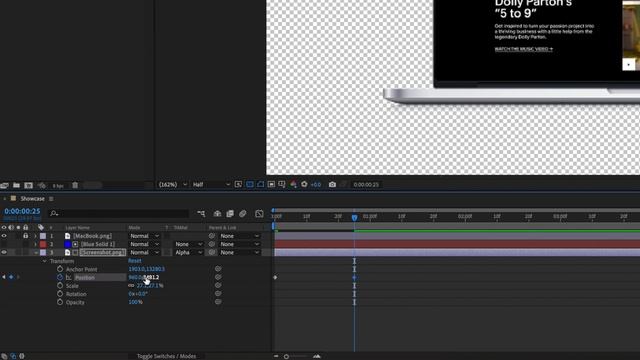640x360 pixels.
Task: Open Alpha track matte dropdown on Screenshot.png
Action: (189, 253)
